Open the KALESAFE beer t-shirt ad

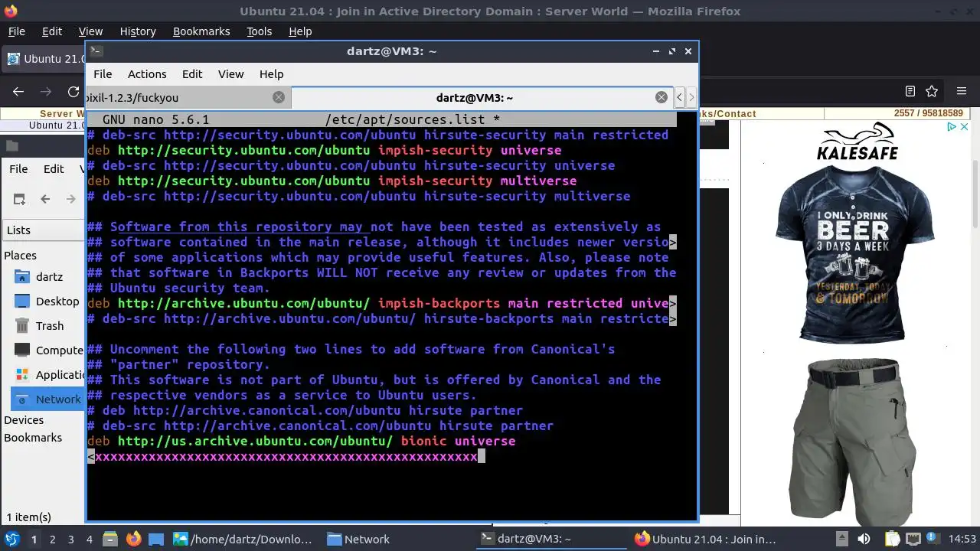click(x=855, y=233)
